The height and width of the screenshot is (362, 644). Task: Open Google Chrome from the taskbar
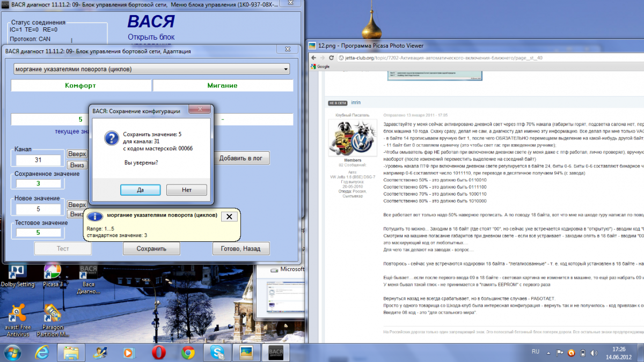click(x=187, y=352)
